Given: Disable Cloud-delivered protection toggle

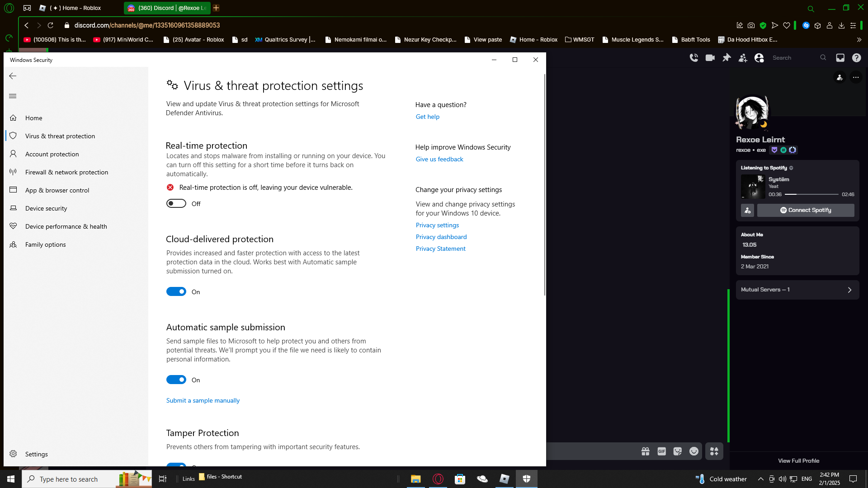Looking at the screenshot, I should coord(176,292).
